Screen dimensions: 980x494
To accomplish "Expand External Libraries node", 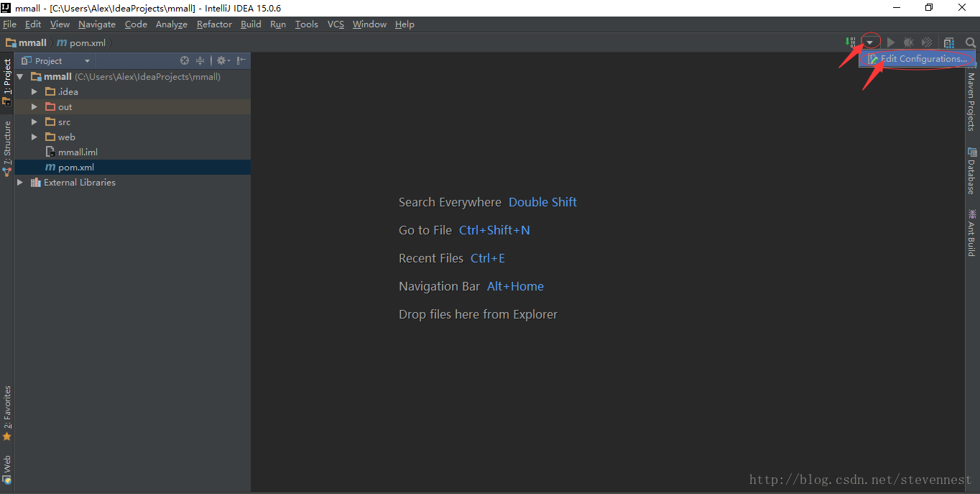I will pyautogui.click(x=20, y=182).
